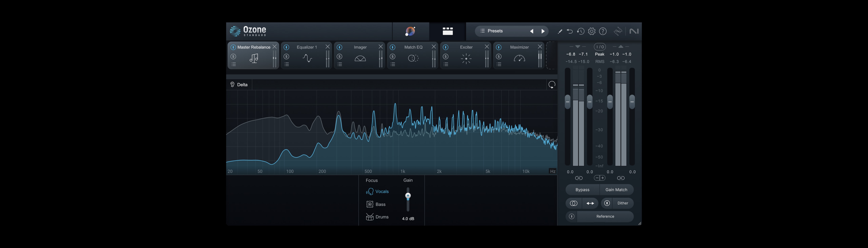Viewport: 868px width, 248px height.
Task: Open the settings gear icon
Action: pos(592,31)
